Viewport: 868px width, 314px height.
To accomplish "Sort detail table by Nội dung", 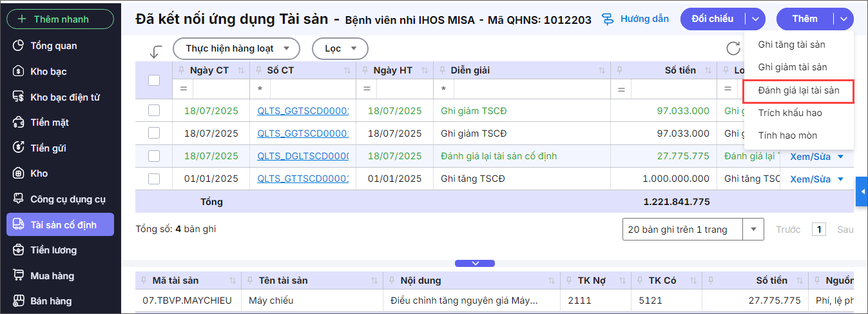I will (552, 280).
